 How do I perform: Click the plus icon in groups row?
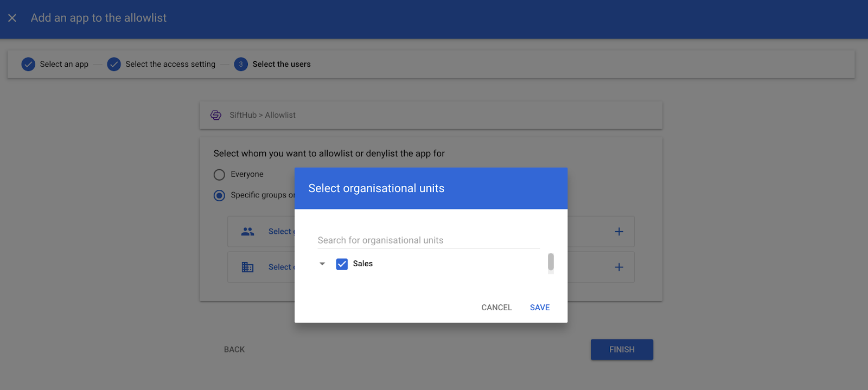(618, 232)
